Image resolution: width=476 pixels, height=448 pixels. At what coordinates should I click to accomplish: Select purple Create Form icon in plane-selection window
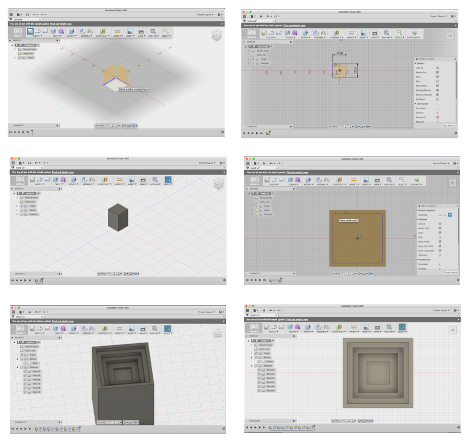(61, 31)
